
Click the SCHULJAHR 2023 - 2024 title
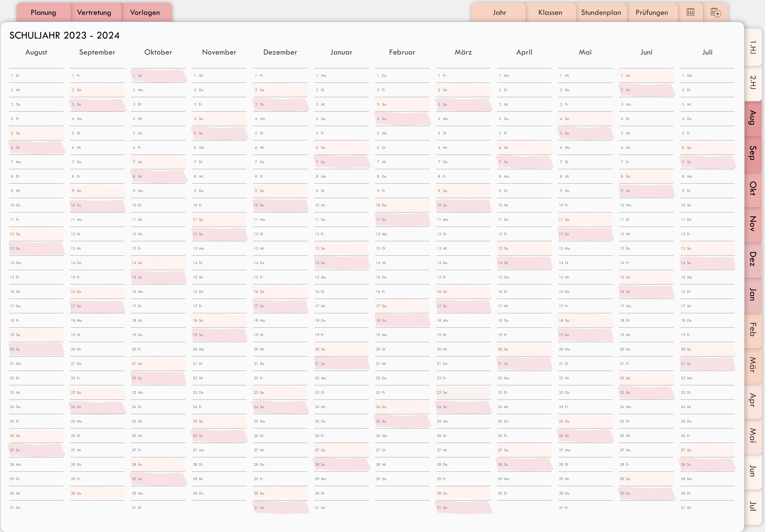pyautogui.click(x=64, y=35)
